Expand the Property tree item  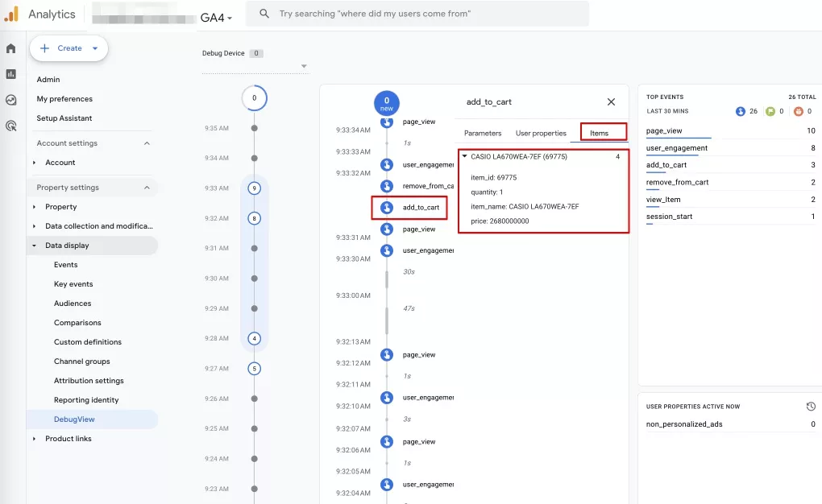tap(34, 207)
